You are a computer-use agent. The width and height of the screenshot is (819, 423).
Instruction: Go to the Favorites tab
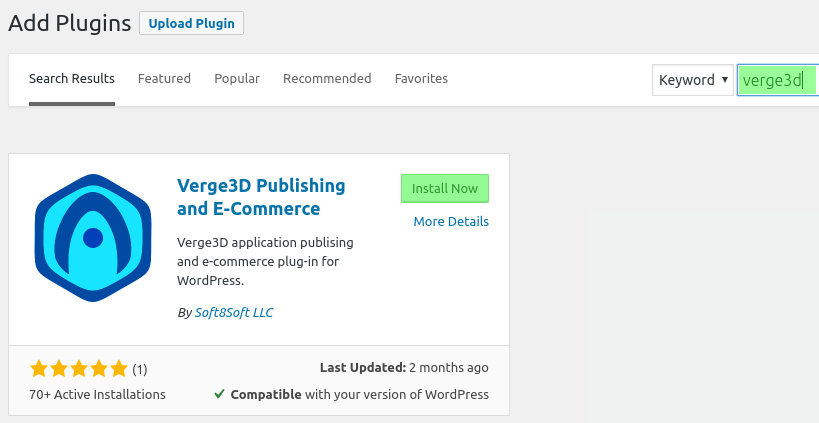tap(421, 79)
